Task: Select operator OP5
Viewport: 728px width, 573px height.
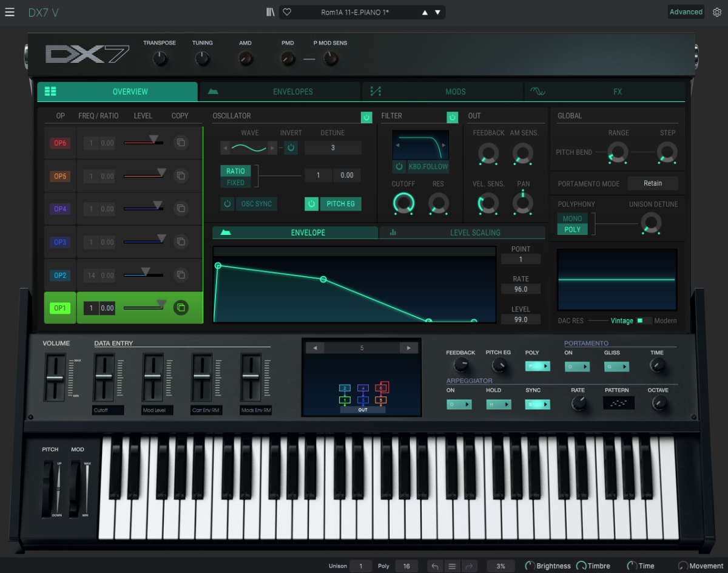Action: click(x=60, y=176)
